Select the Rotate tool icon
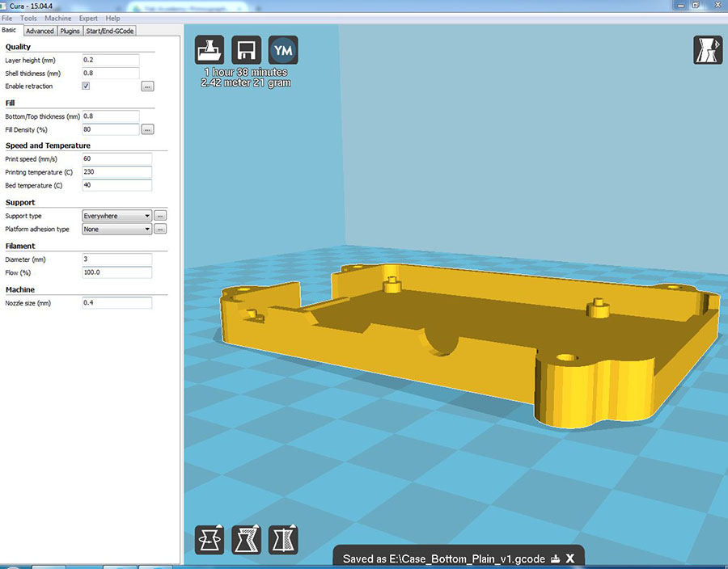The image size is (728, 569). pos(210,540)
